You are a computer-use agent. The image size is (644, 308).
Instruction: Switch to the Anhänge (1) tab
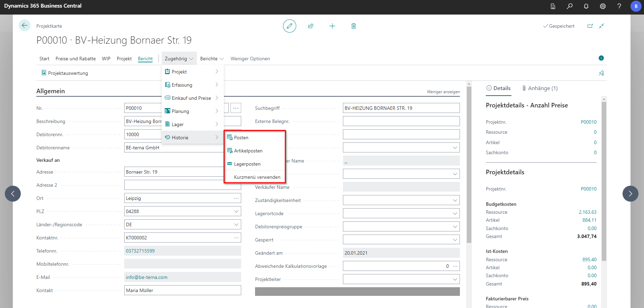[540, 88]
